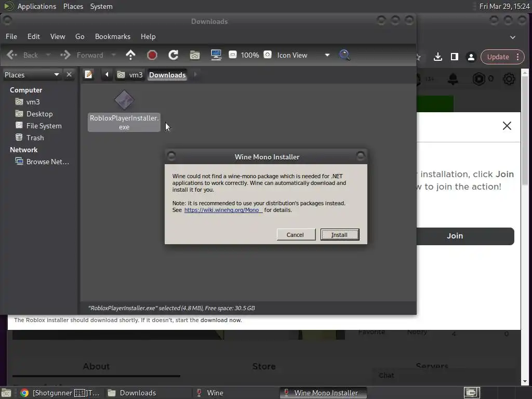The image size is (532, 399).
Task: Click the 100% zoom level label
Action: pyautogui.click(x=250, y=55)
